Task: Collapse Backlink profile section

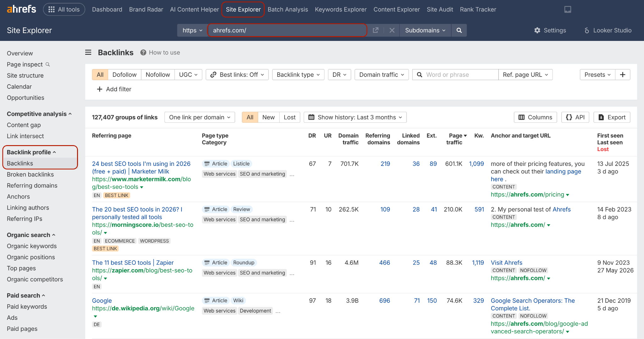Action: (31, 152)
